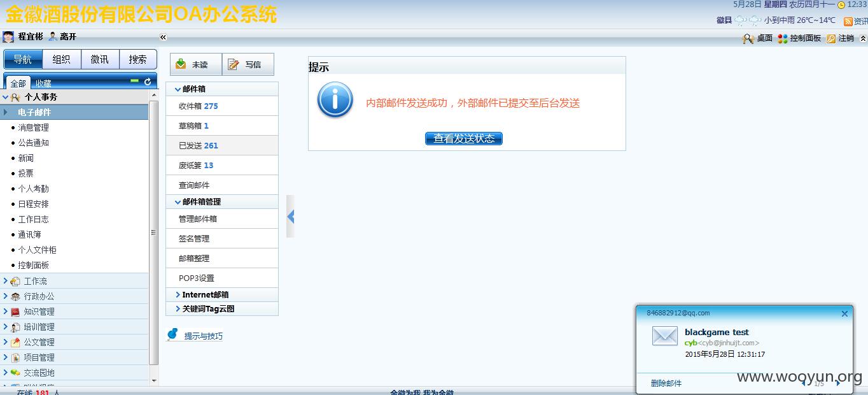The image size is (868, 395).
Task: Click the 项目管理 section icon
Action: 15,357
